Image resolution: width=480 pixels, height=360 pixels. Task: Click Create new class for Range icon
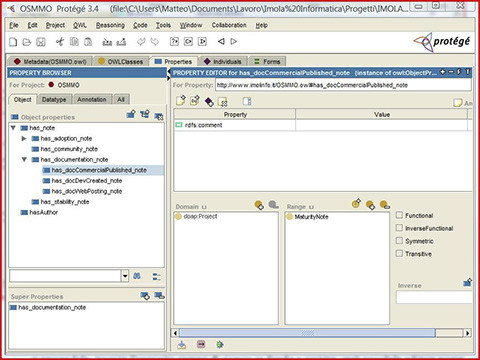(x=356, y=203)
